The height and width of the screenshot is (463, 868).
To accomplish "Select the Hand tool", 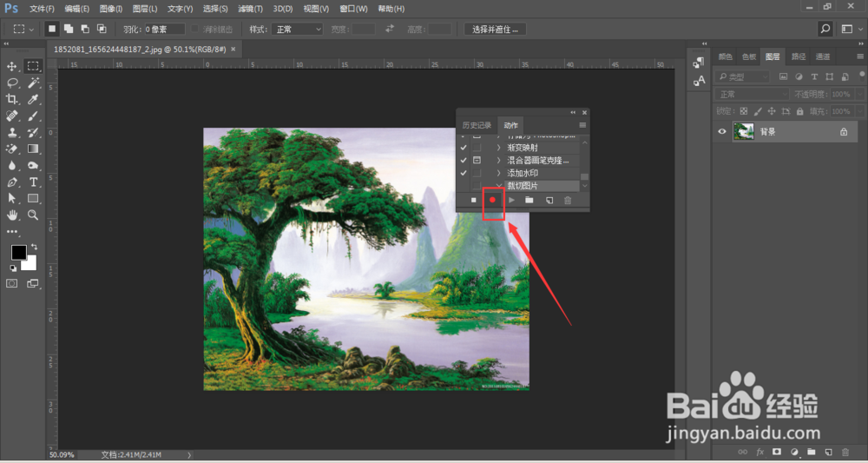I will click(x=11, y=215).
